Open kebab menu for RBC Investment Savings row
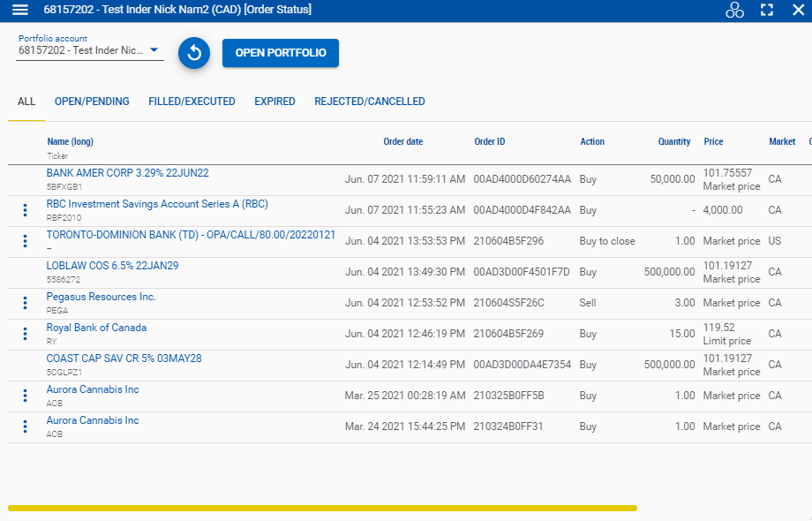 pyautogui.click(x=25, y=210)
